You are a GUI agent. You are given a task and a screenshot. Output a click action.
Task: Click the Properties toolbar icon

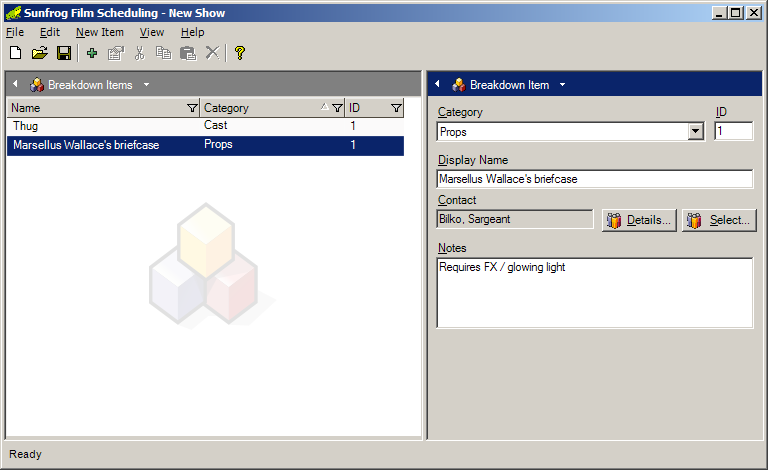click(x=116, y=53)
